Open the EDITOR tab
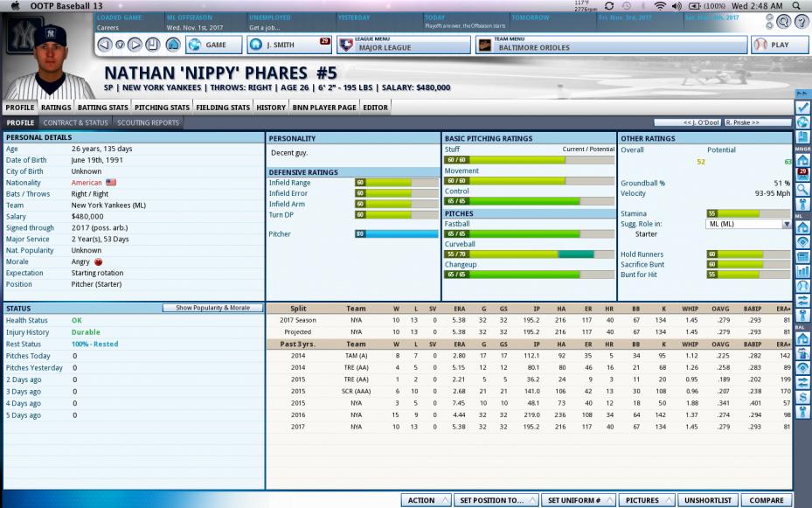 (x=376, y=108)
